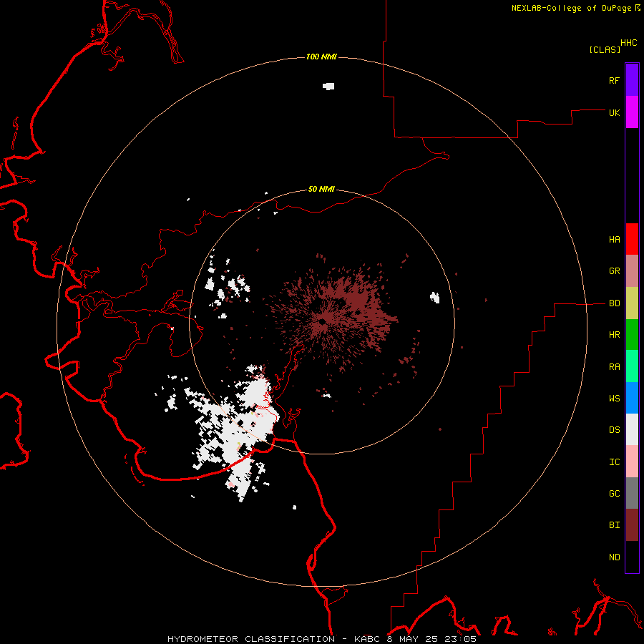
Task: Select the GC gray legend swatch
Action: click(x=632, y=493)
